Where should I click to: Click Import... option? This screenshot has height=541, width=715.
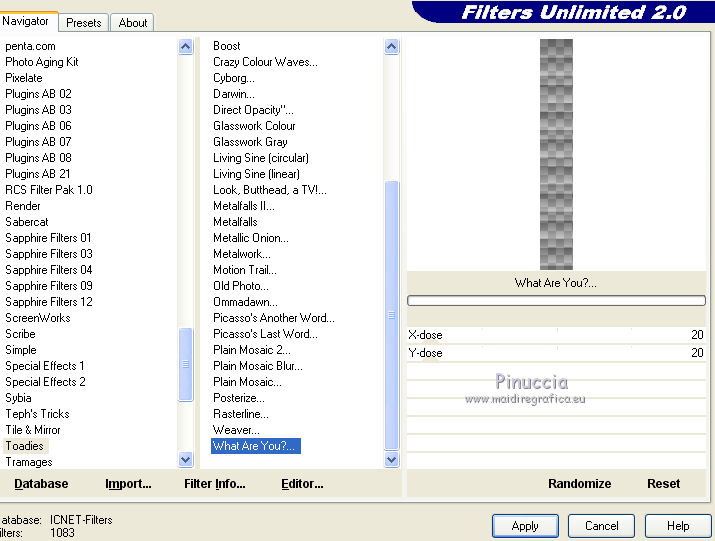coord(128,484)
